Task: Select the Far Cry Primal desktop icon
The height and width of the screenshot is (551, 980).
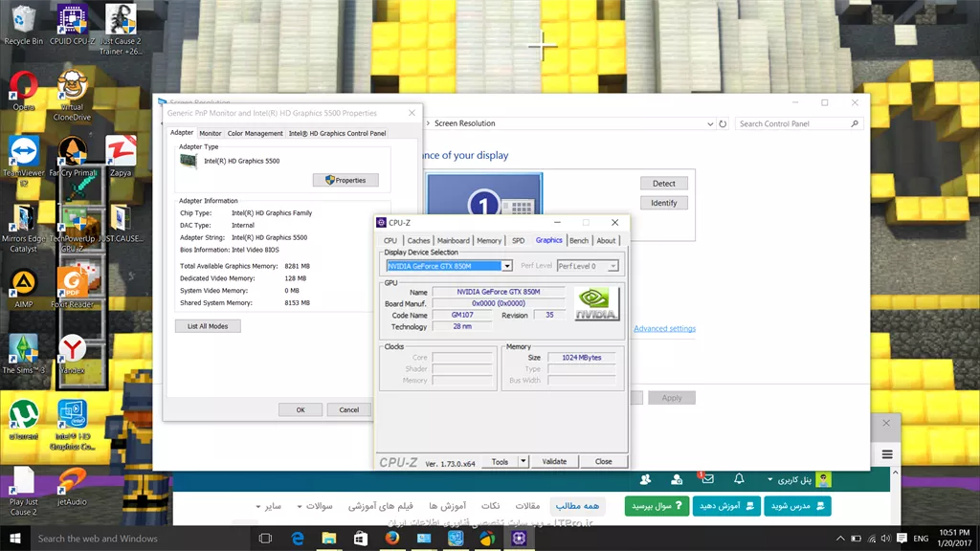Action: click(73, 157)
